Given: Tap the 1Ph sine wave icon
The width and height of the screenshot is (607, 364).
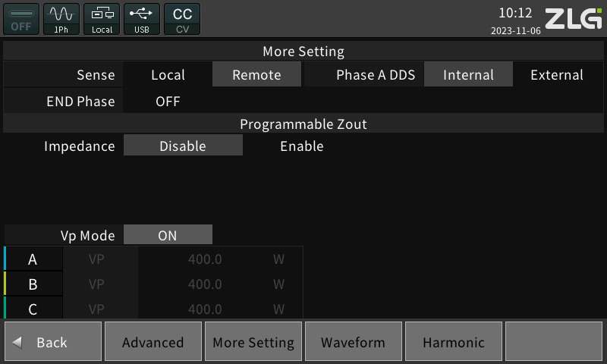Looking at the screenshot, I should [61, 18].
